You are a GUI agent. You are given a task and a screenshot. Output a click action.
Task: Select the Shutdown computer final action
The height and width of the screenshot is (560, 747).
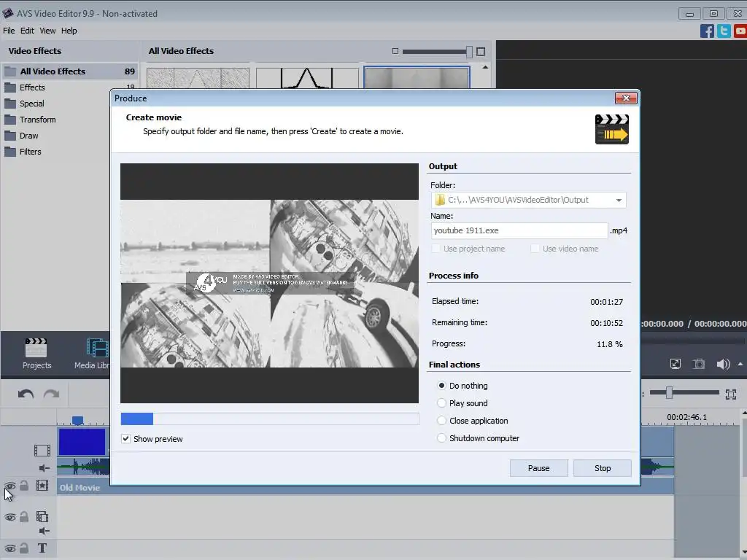(441, 438)
